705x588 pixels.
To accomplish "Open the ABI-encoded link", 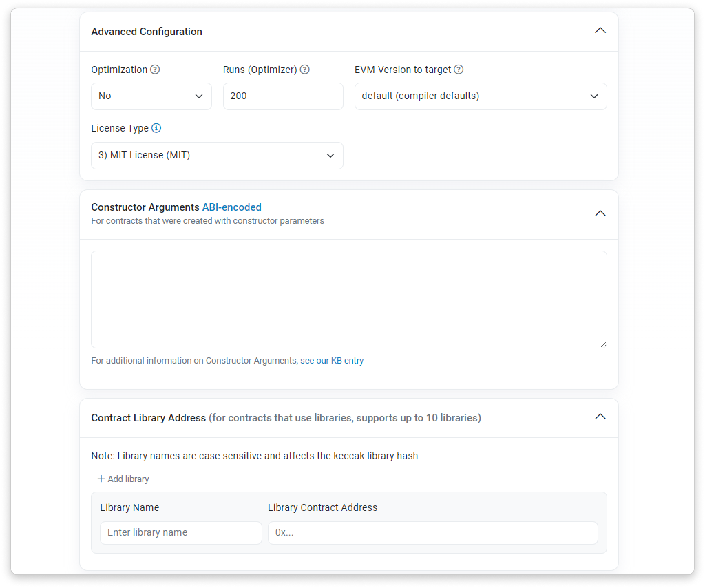I will (232, 207).
